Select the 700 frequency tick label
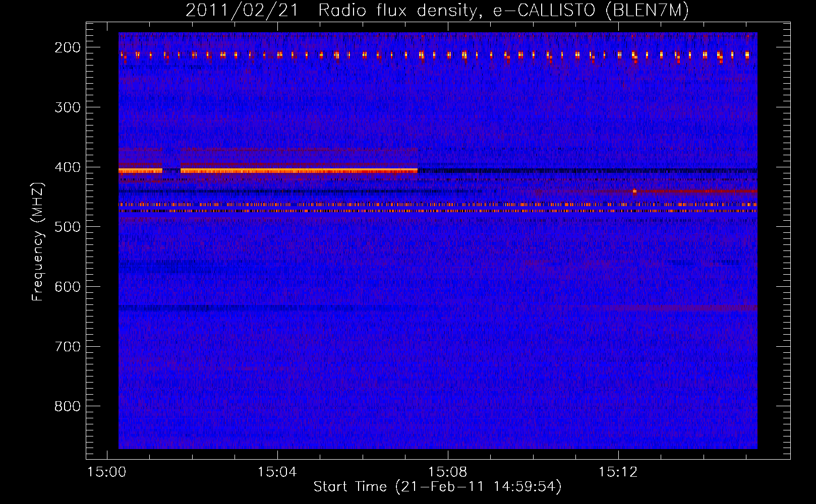The height and width of the screenshot is (504, 816). [68, 347]
